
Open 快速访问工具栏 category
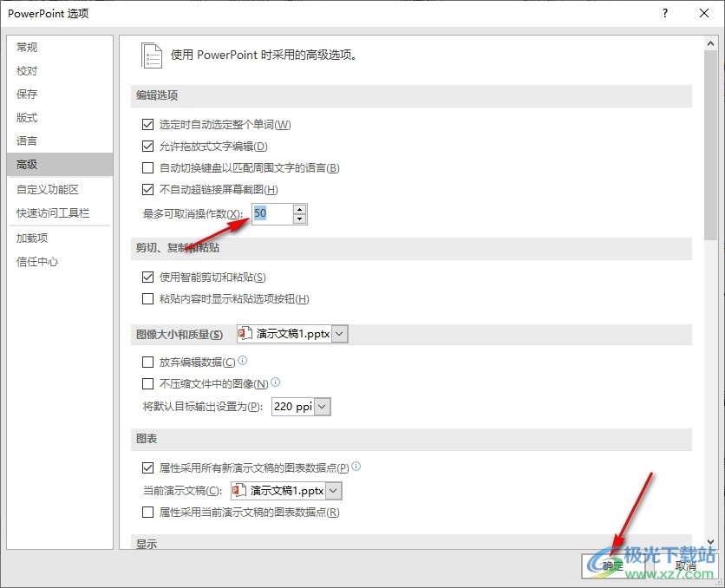pos(60,213)
